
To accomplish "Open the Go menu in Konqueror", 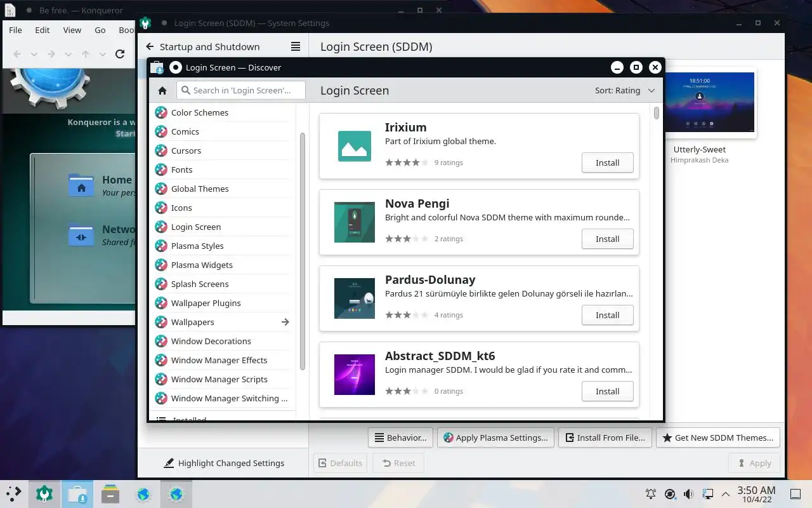I will pyautogui.click(x=100, y=30).
